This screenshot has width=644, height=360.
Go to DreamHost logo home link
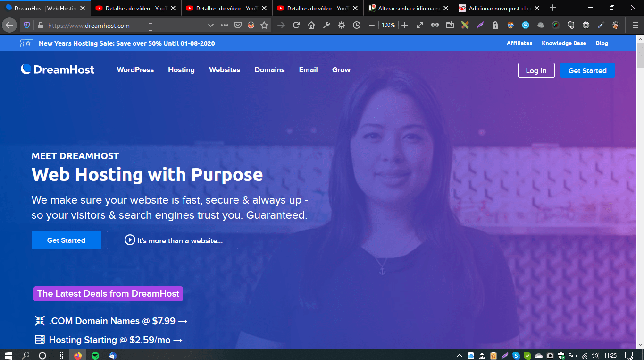pos(58,70)
